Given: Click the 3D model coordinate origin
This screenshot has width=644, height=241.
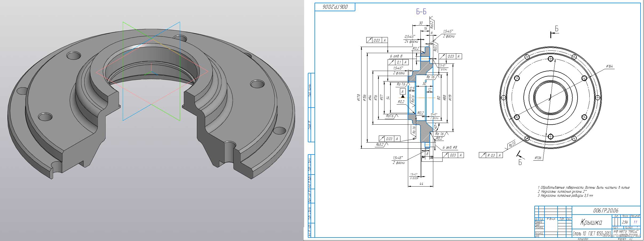Looking at the screenshot, I should tap(152, 72).
